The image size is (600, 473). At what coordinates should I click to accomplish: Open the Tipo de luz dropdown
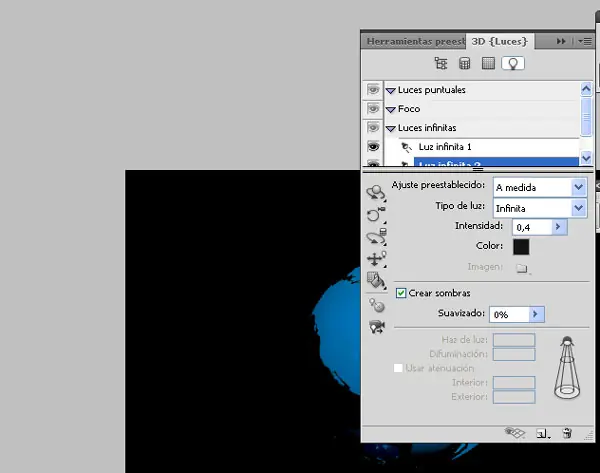[540, 209]
